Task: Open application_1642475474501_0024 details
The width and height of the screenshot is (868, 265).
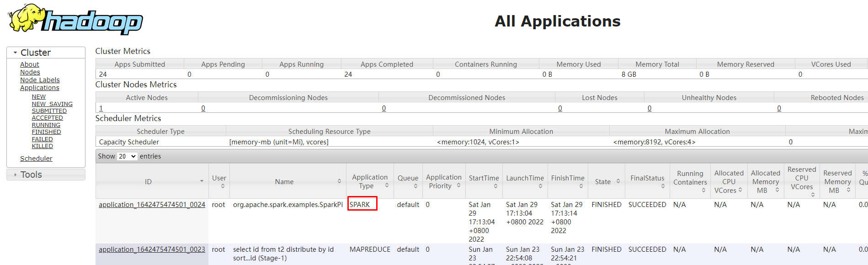Action: pos(152,205)
